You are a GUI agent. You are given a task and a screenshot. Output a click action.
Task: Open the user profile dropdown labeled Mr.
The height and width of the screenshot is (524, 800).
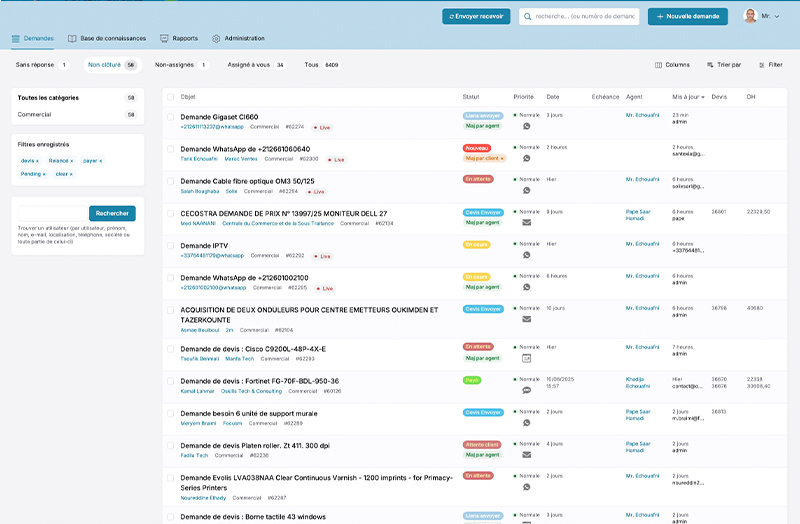[763, 17]
